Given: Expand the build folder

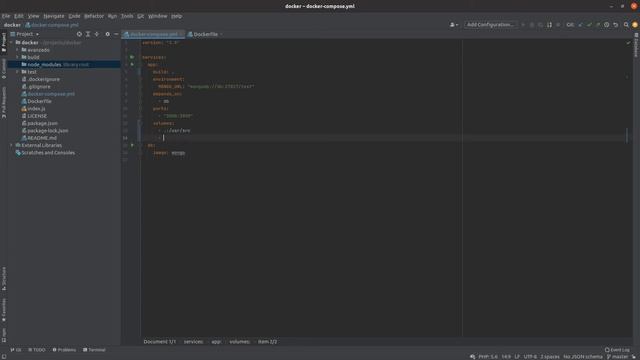Looking at the screenshot, I should pos(18,57).
